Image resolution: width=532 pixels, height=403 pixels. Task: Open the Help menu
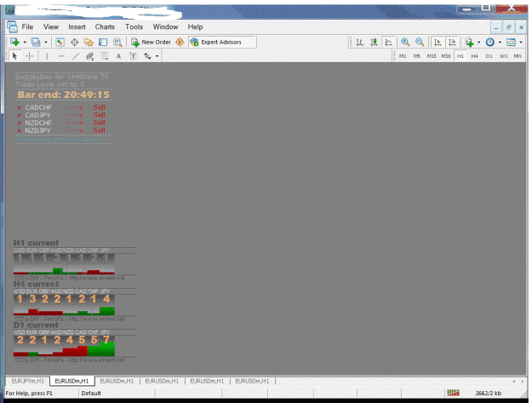195,26
